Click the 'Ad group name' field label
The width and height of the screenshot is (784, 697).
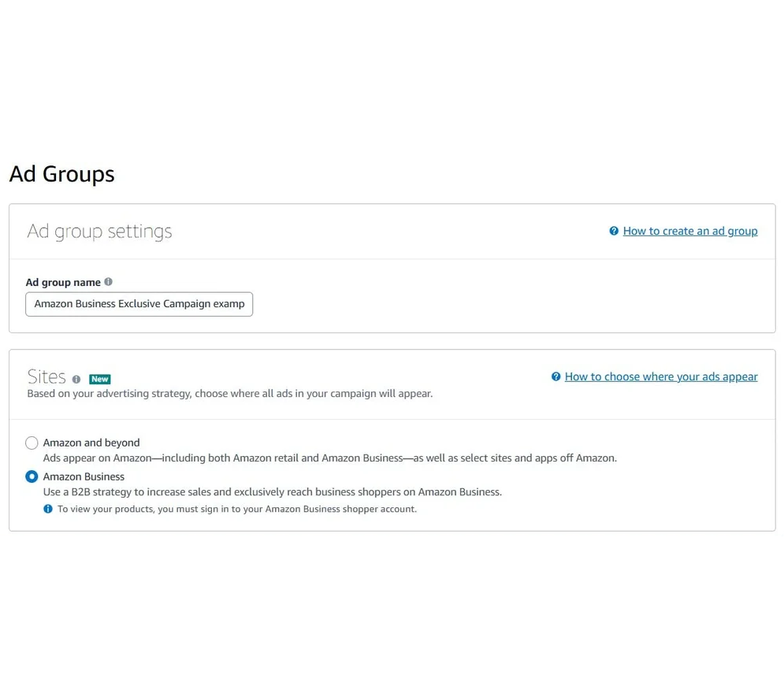point(63,282)
